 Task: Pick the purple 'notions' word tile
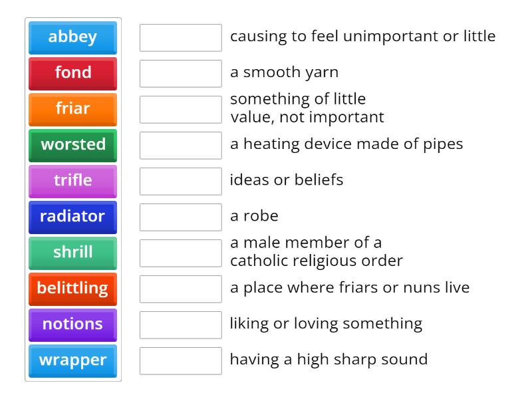[x=72, y=325]
